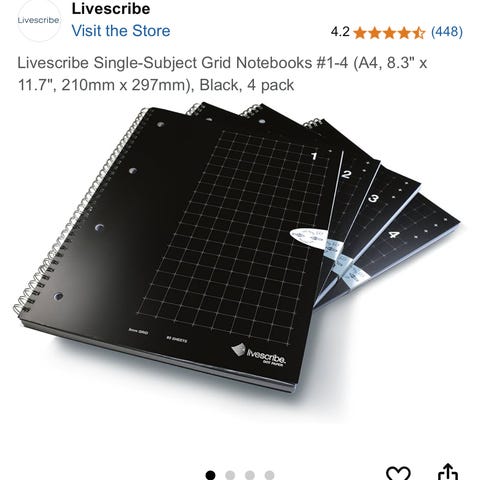Tap the orange star rating icons
Image resolution: width=480 pixels, height=480 pixels.
click(x=389, y=33)
